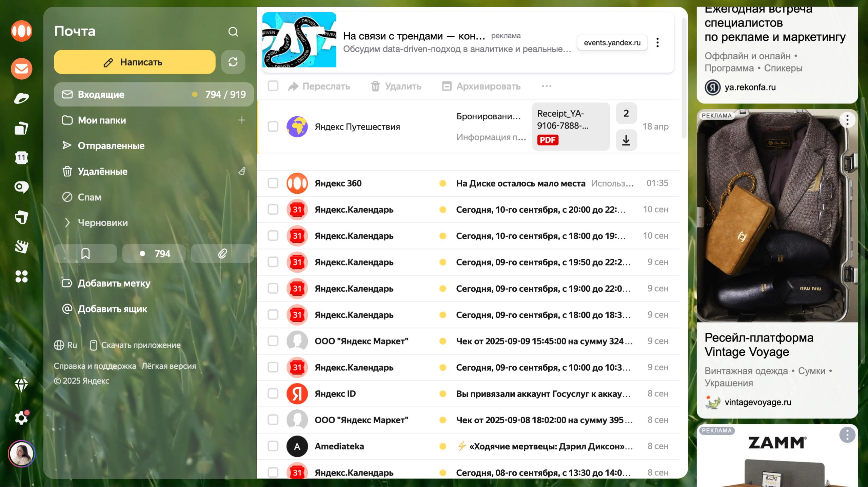The height and width of the screenshot is (487, 868).
Task: Click the search magnifier next to Почта
Action: (233, 32)
